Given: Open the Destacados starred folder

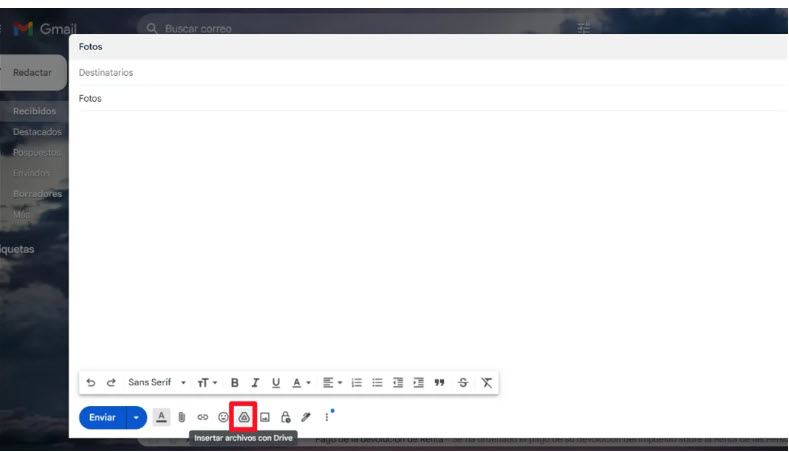Looking at the screenshot, I should coord(37,132).
